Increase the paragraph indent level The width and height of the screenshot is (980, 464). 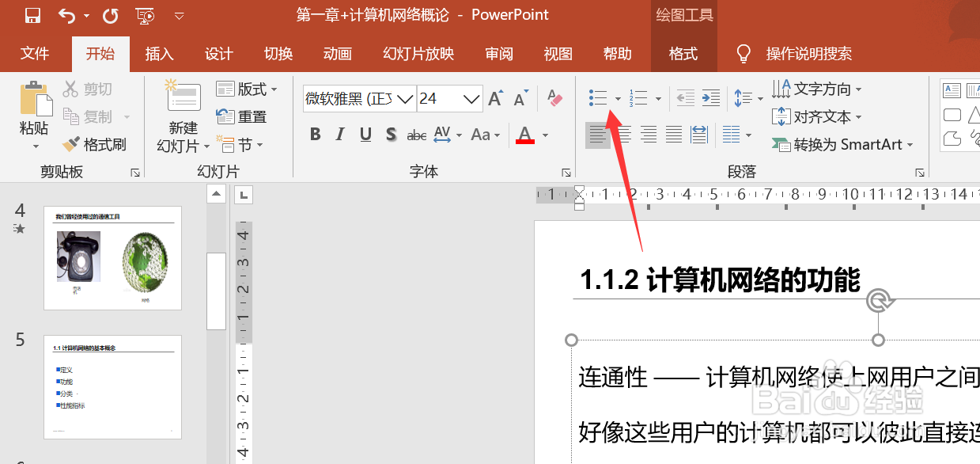click(x=710, y=97)
